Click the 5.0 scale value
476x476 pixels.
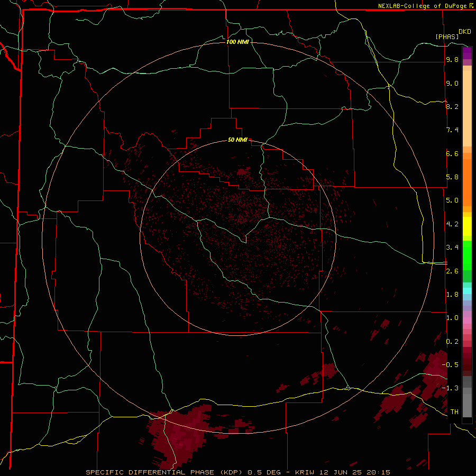[x=452, y=200]
